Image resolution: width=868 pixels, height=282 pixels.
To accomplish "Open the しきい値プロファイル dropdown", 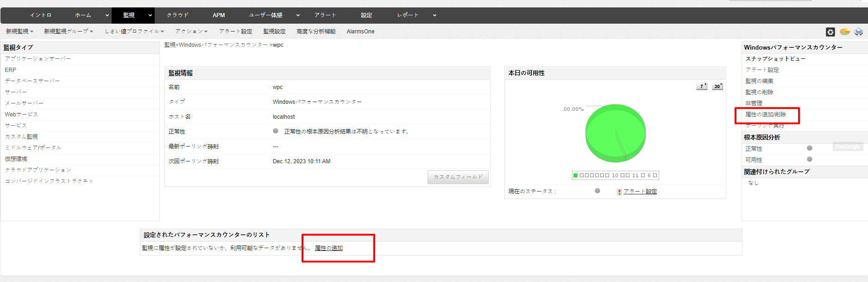I will point(134,32).
